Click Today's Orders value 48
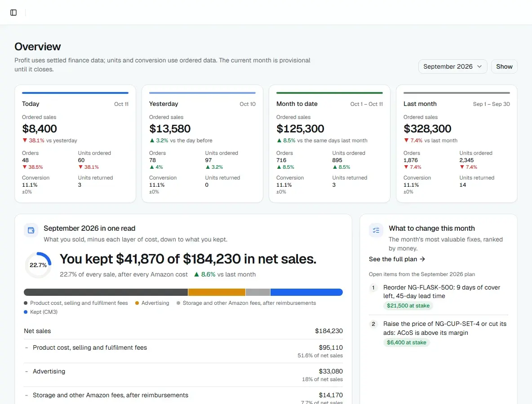 click(x=26, y=160)
